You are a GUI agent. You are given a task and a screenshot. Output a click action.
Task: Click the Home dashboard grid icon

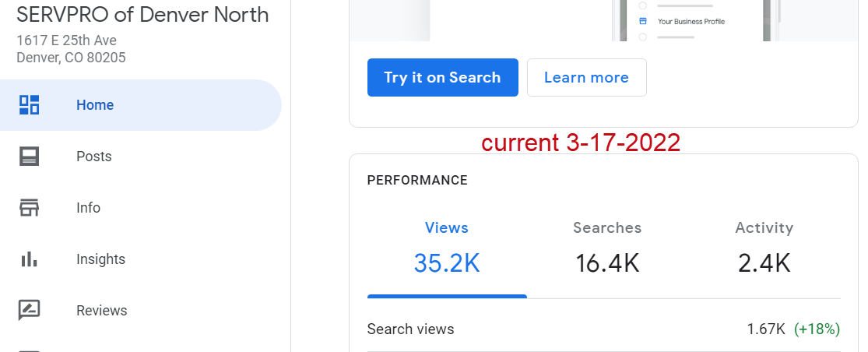point(29,105)
